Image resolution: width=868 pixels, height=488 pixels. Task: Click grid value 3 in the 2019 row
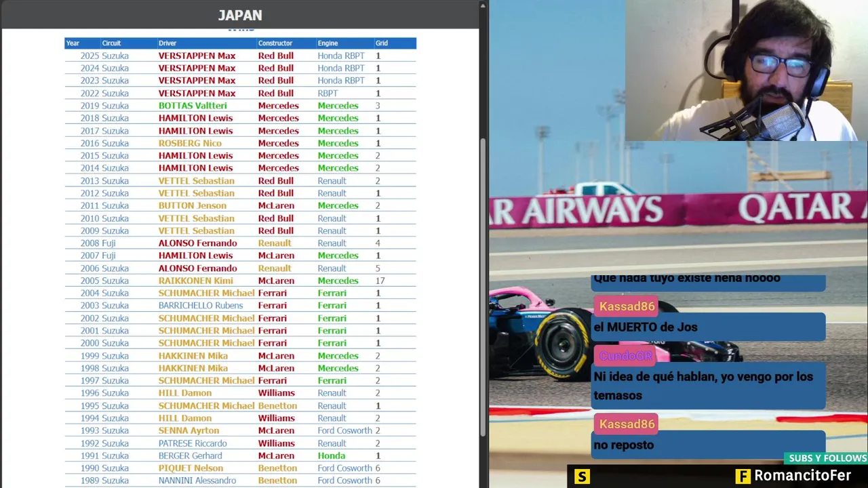[x=378, y=106]
